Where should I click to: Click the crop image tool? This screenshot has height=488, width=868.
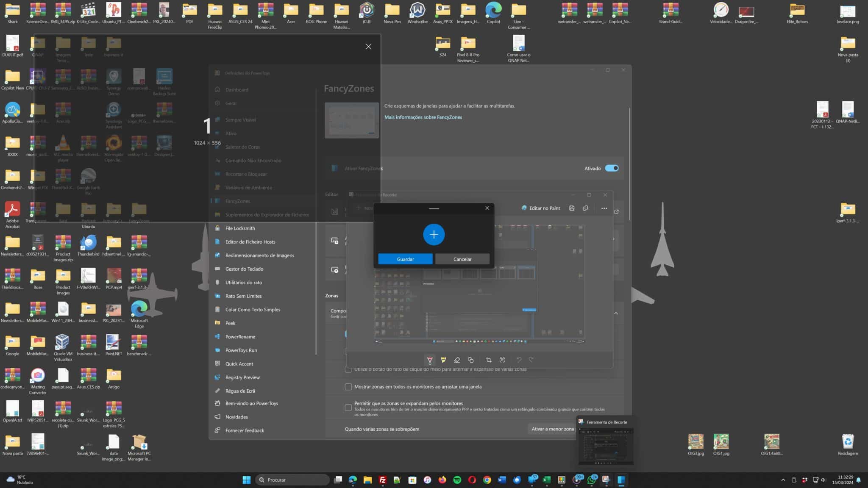click(488, 360)
